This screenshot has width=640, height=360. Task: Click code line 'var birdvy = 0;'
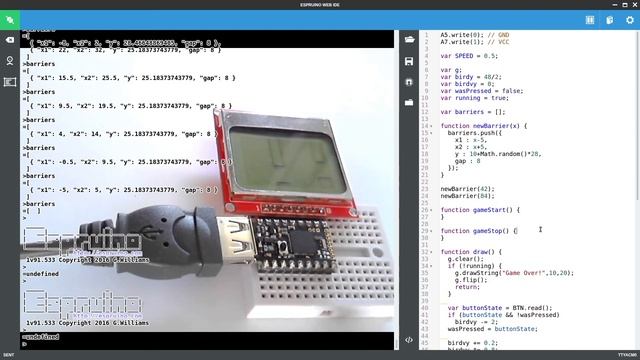pos(467,84)
